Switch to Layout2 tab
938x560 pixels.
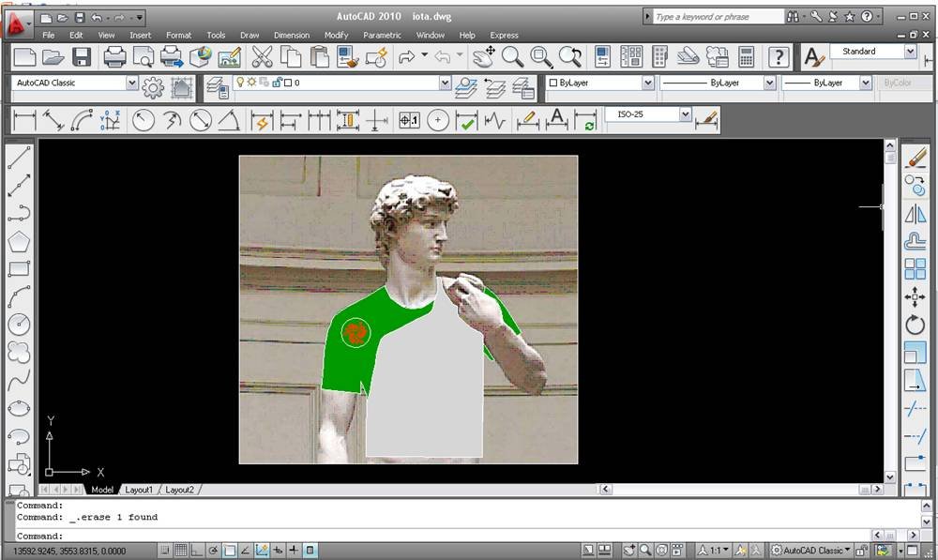click(x=179, y=490)
